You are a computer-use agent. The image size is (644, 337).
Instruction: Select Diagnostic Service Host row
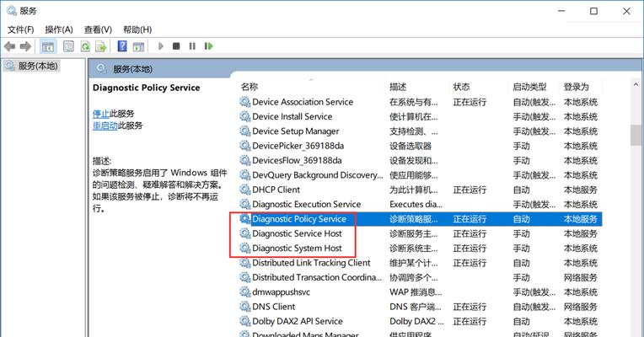click(x=419, y=233)
